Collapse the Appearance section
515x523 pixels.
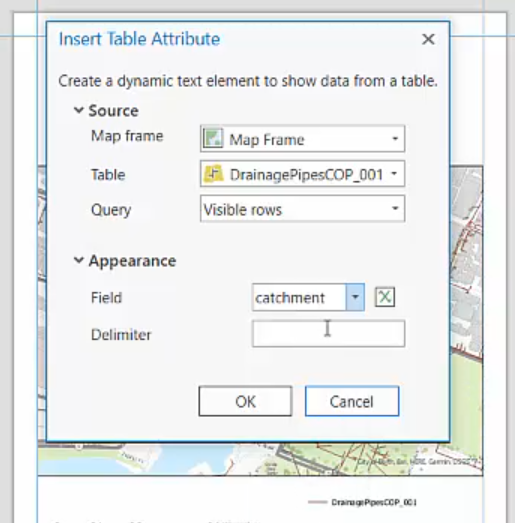[78, 260]
